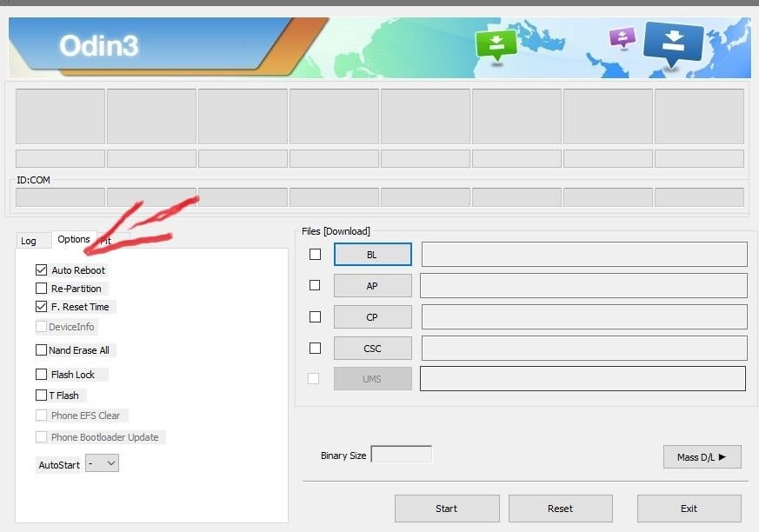Screen dimensions: 759x532
Task: Browse for an AP firmware file
Action: pyautogui.click(x=373, y=286)
